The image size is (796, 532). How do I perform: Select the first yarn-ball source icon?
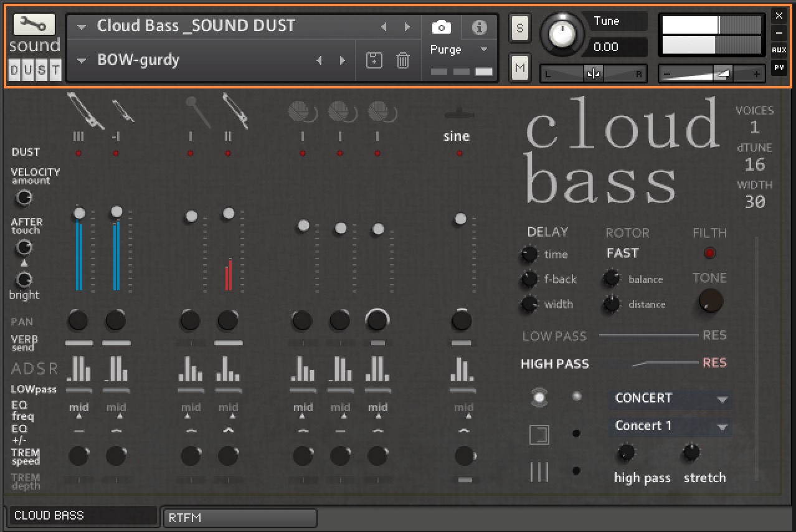click(303, 112)
